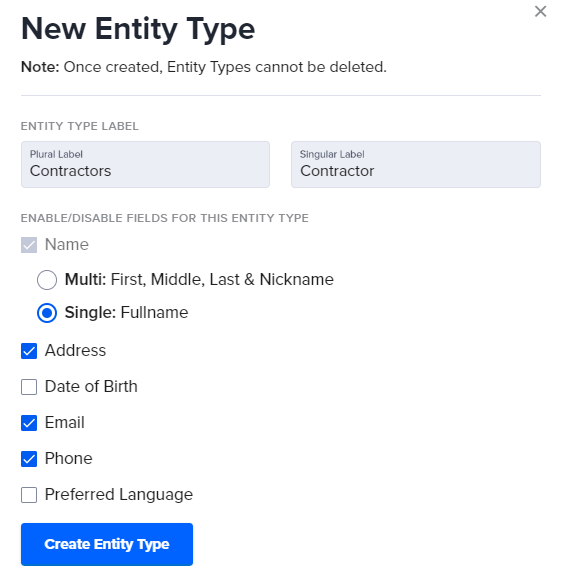This screenshot has width=564, height=576.
Task: Click the 'Email' label text
Action: pyautogui.click(x=65, y=422)
